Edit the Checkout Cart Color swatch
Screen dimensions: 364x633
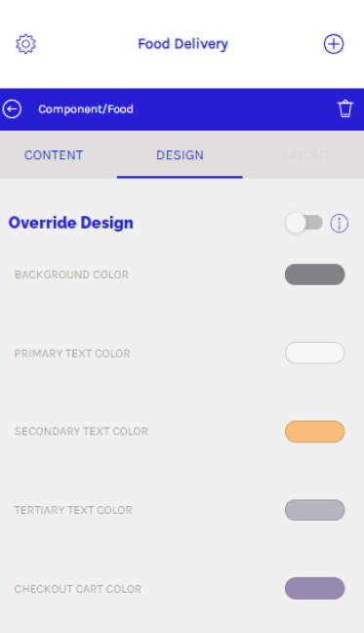(315, 589)
